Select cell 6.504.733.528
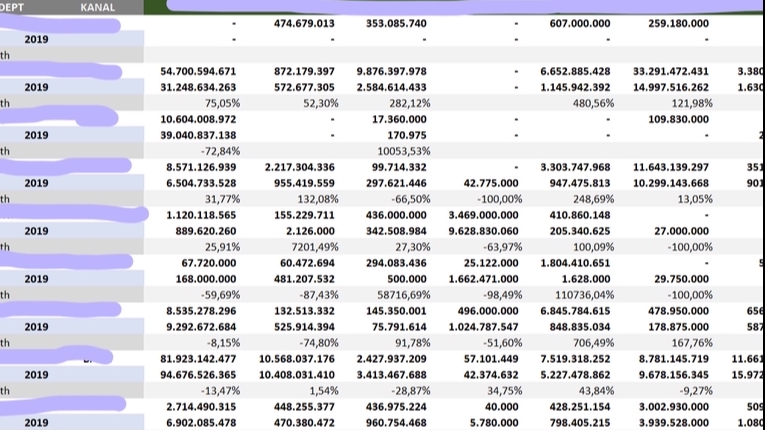The image size is (765, 430). point(201,183)
